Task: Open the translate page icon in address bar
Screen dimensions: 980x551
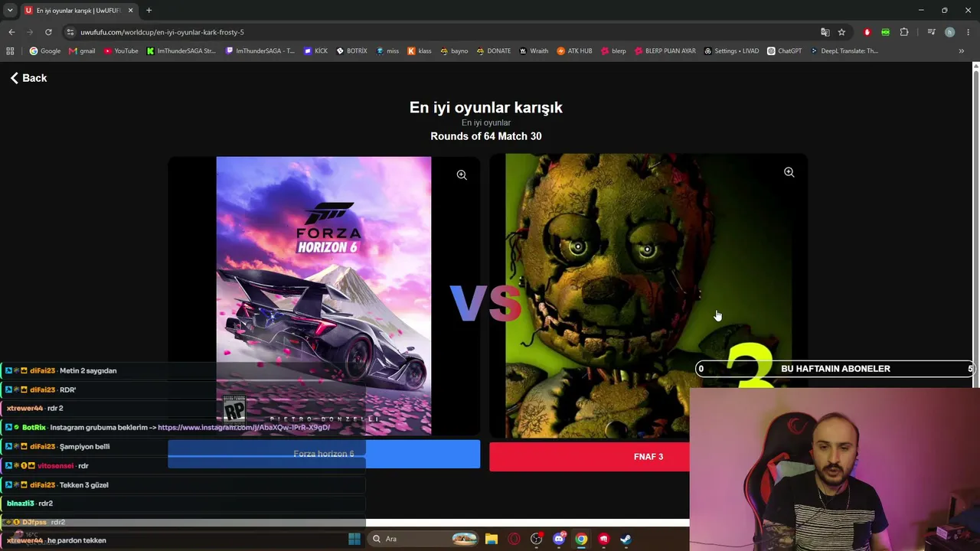Action: pyautogui.click(x=825, y=32)
